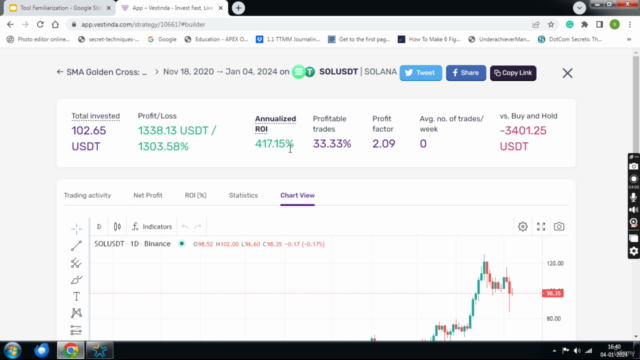640x360 pixels.
Task: Toggle the browser side panel
Action: coord(600,24)
